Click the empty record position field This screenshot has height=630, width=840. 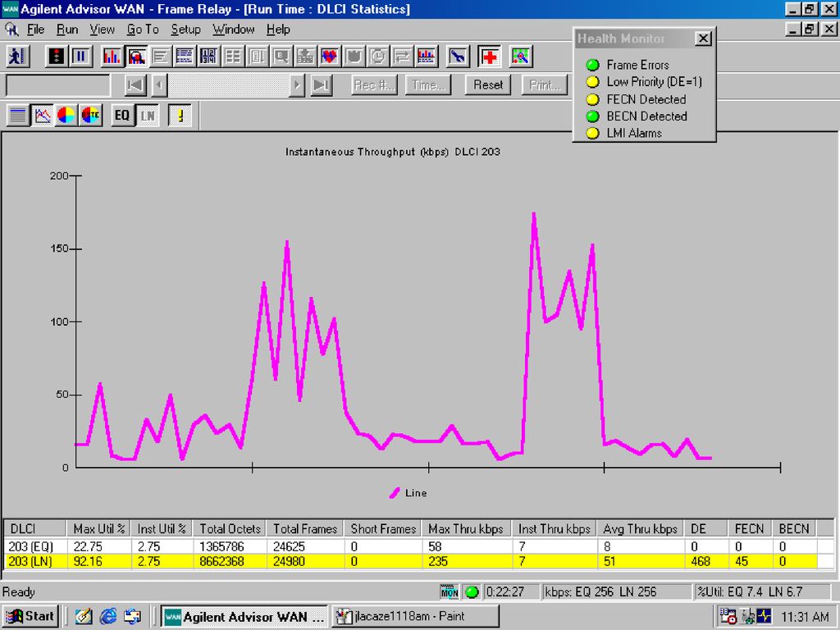(x=57, y=85)
